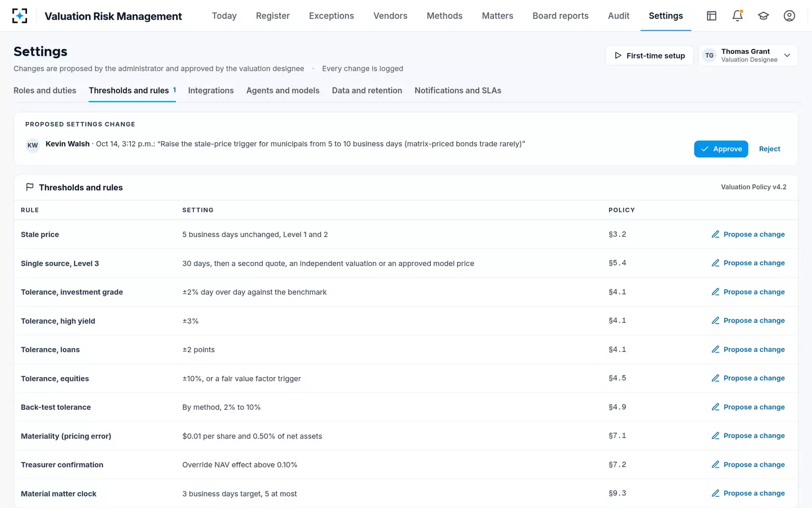Screen dimensions: 812x508
Task: Click the graduation cap learning icon
Action: (764, 16)
